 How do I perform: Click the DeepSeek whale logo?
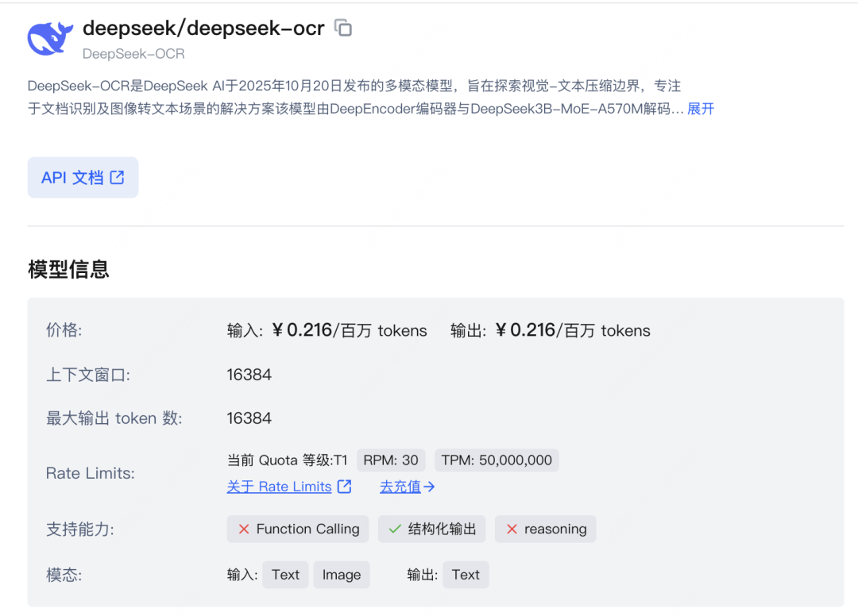point(50,38)
